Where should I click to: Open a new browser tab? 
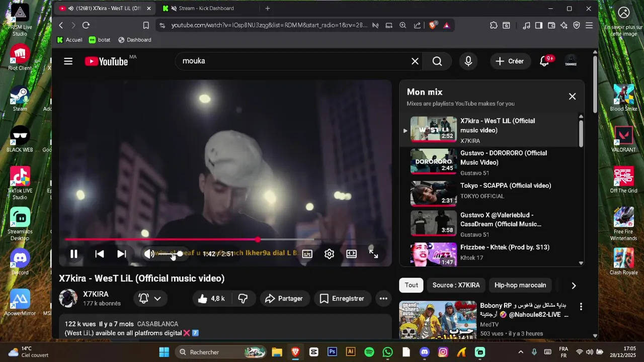(268, 9)
